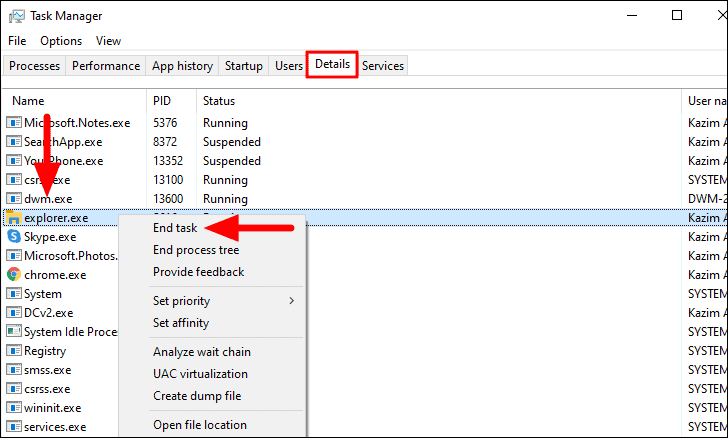Click the SearchApp.exe process icon

[x=14, y=142]
